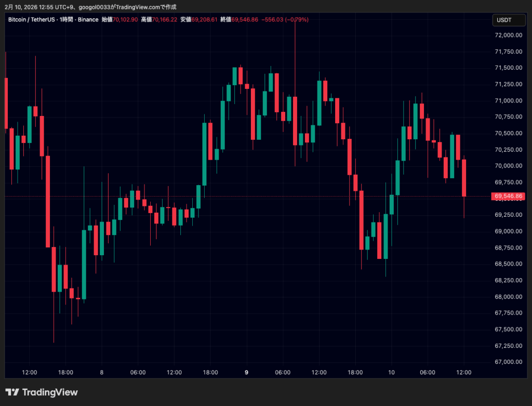This screenshot has height=406, width=532.
Task: Click the Bitcoin / TetherUS symbol title
Action: pyautogui.click(x=32, y=19)
